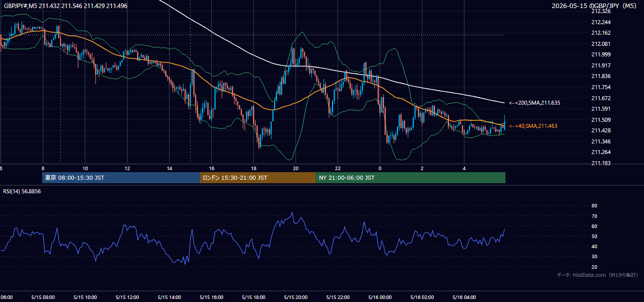The image size is (644, 302).
Task: Click hour label 18 under price chart
Action: pyautogui.click(x=253, y=169)
